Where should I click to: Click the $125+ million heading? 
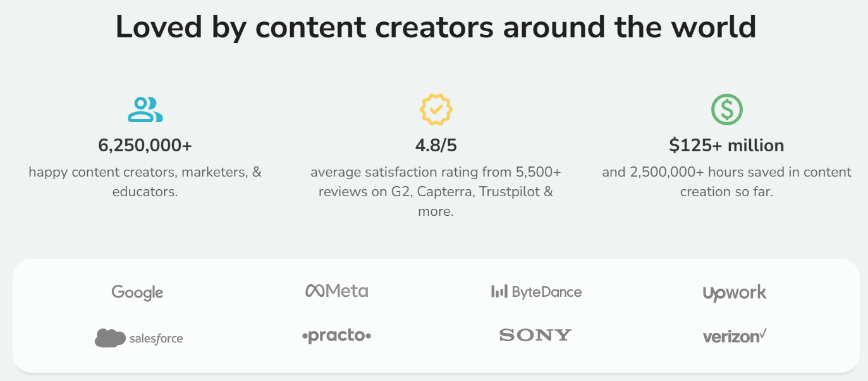[726, 146]
